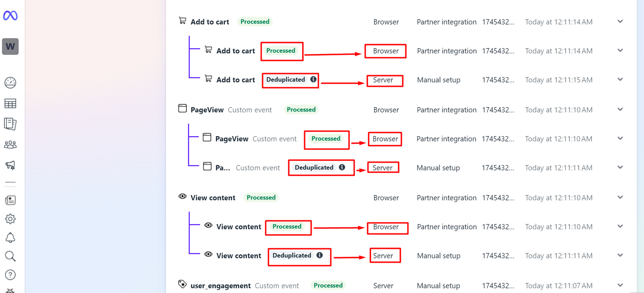Viewport: 644px width, 293px height.
Task: Expand the Add to cart Server event chevron
Action: click(x=620, y=80)
